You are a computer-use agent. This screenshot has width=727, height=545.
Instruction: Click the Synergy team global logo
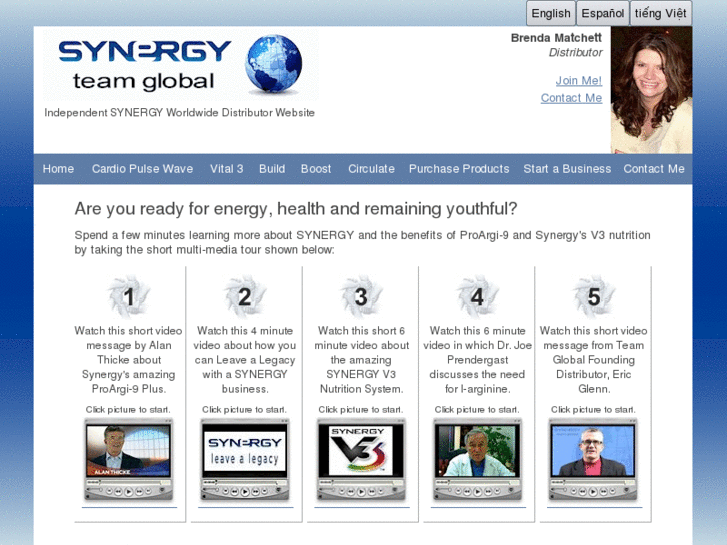(181, 64)
